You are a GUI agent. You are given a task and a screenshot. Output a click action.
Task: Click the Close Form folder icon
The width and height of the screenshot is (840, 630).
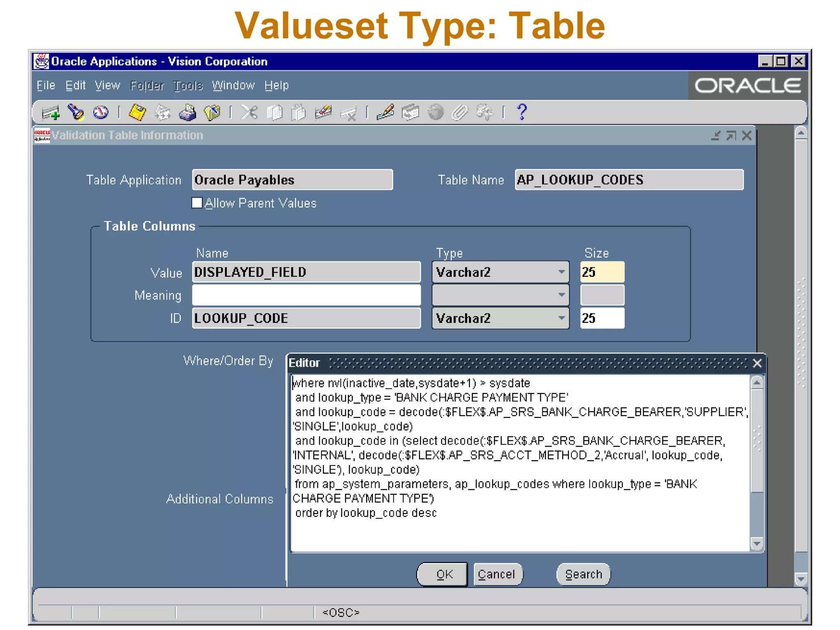tap(212, 112)
